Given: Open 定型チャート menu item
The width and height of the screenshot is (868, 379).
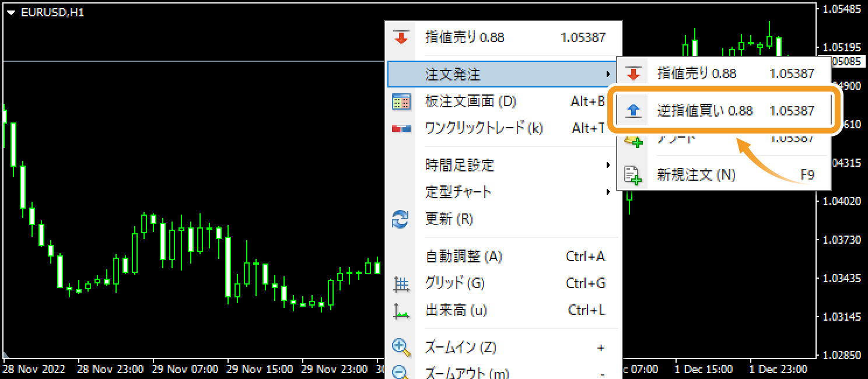Looking at the screenshot, I should (x=504, y=191).
